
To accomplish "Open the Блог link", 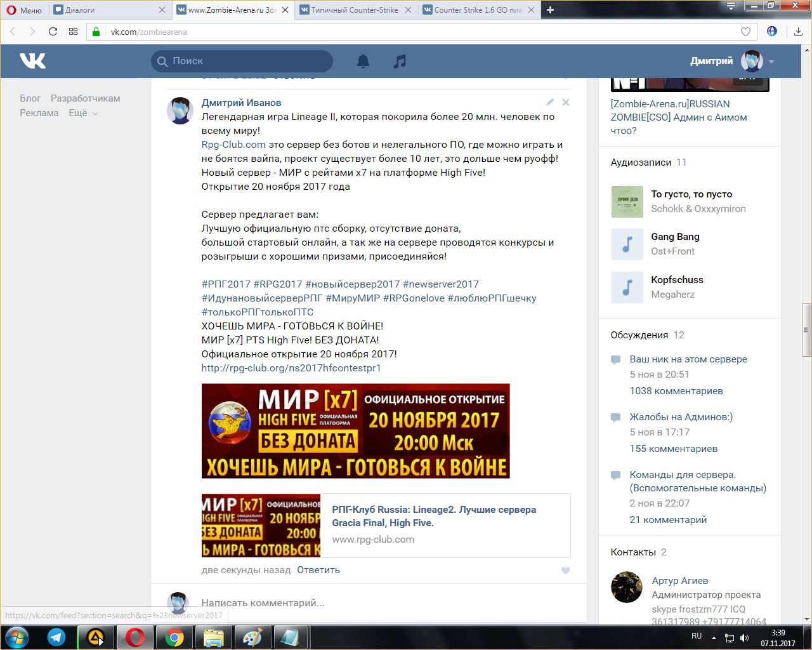I will (x=30, y=98).
